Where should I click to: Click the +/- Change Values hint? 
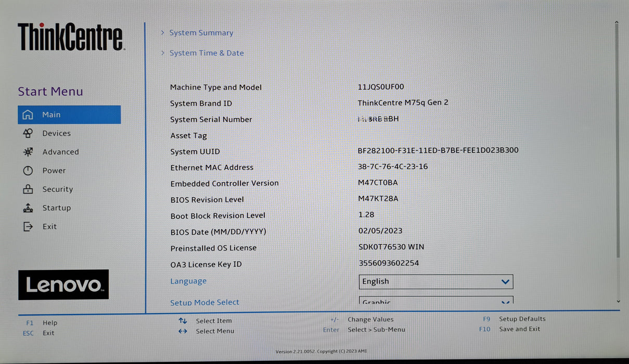tap(362, 320)
